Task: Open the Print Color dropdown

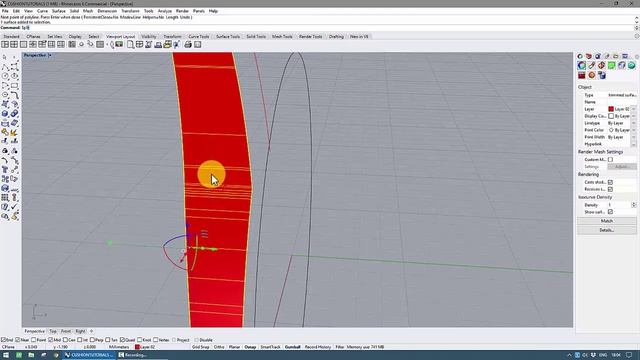Action: pos(633,130)
